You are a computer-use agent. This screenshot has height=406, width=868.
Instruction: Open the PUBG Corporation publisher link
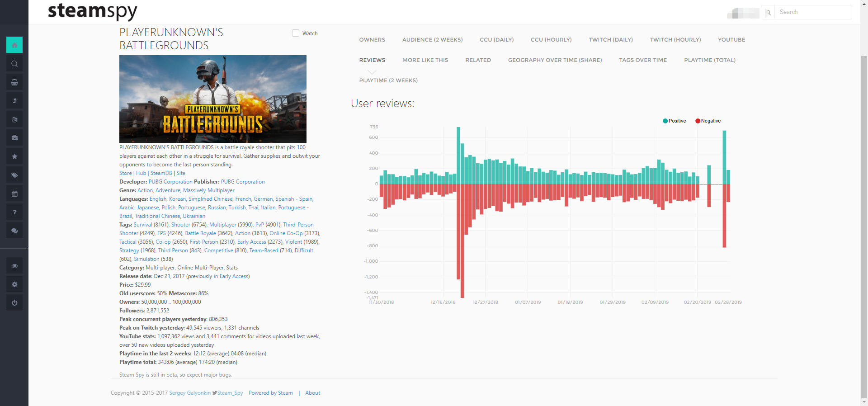[x=243, y=182]
